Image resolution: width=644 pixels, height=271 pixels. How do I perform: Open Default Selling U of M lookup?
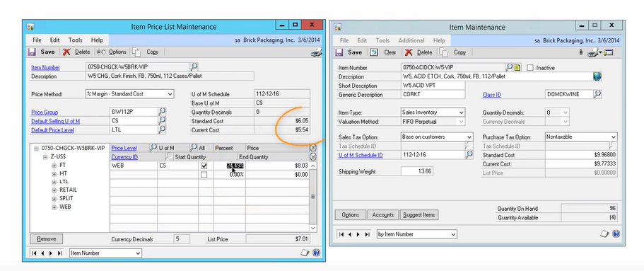click(162, 120)
